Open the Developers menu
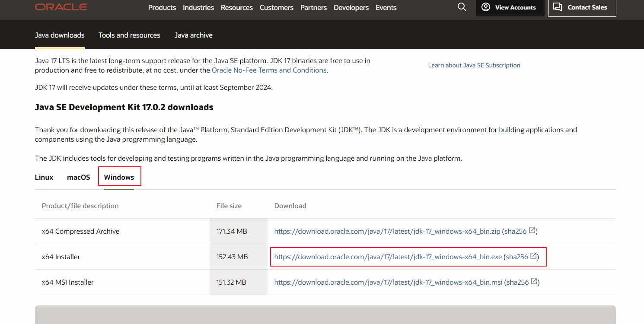 [x=351, y=7]
